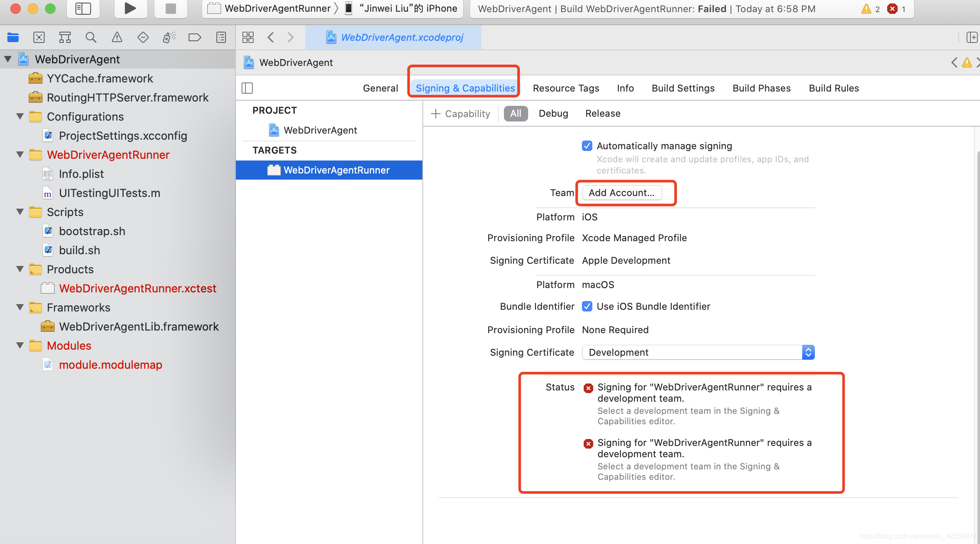Open the Signing Certificate Development dropdown
The height and width of the screenshot is (544, 980).
click(x=698, y=352)
